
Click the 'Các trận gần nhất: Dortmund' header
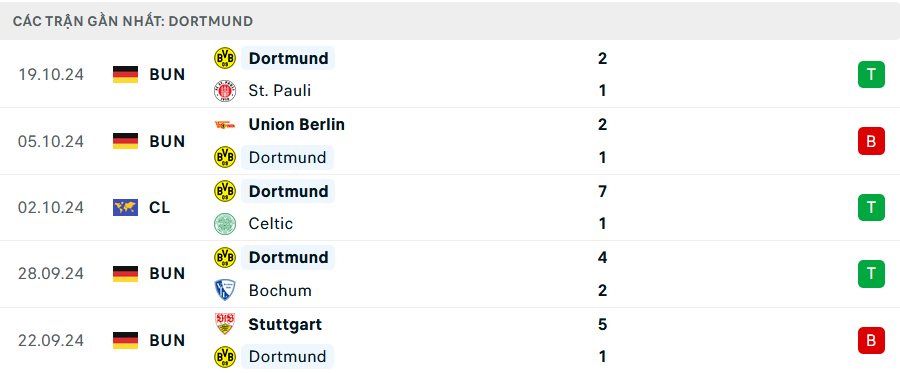[x=133, y=22]
